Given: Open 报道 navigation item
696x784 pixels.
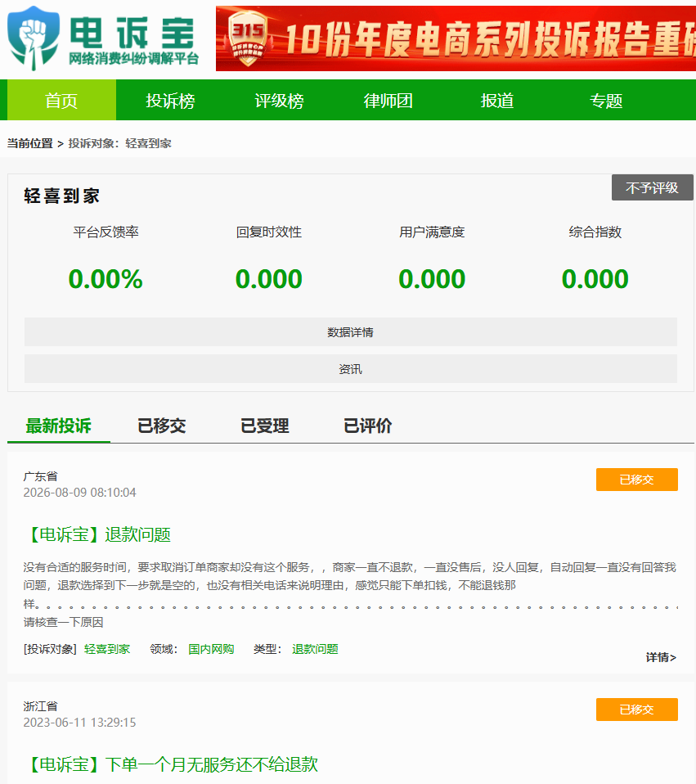Looking at the screenshot, I should pos(497,101).
